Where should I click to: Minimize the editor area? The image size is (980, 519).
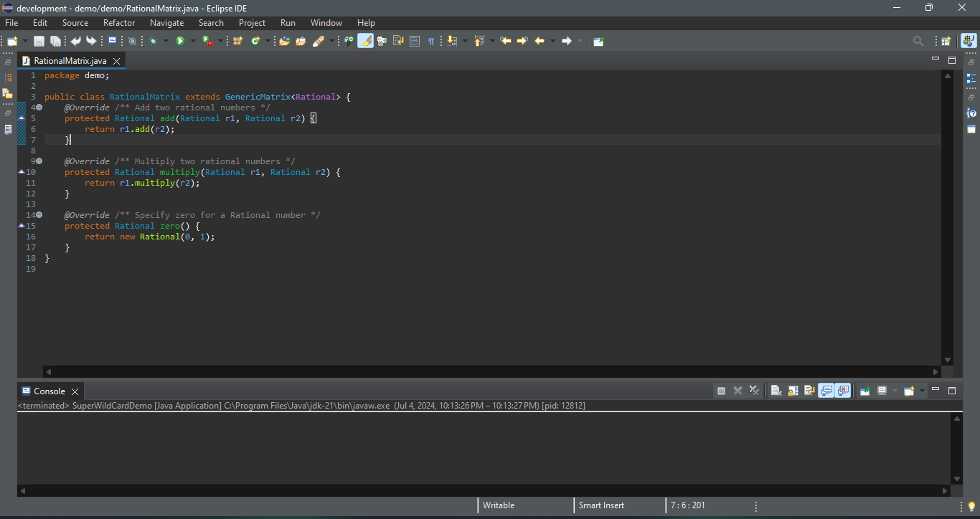(x=936, y=59)
